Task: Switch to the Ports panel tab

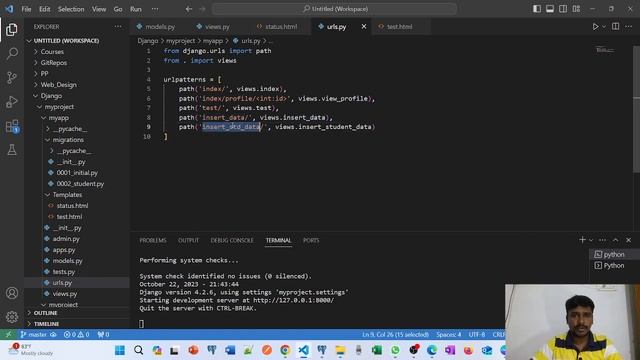Action: (311, 240)
